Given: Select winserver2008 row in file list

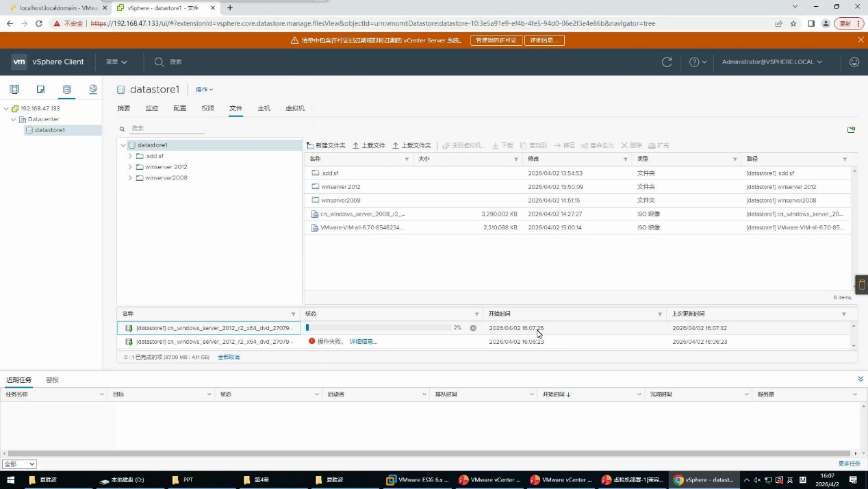Looking at the screenshot, I should tap(577, 200).
